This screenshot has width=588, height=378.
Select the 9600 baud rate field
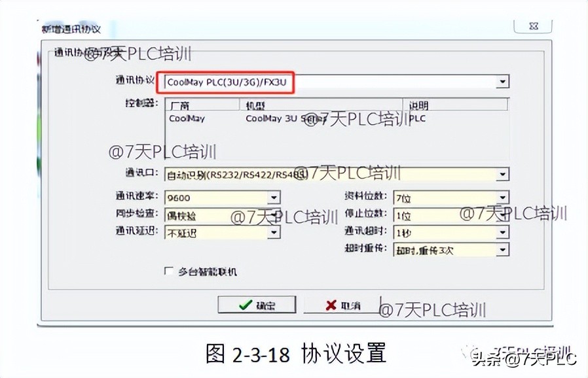[x=216, y=197]
